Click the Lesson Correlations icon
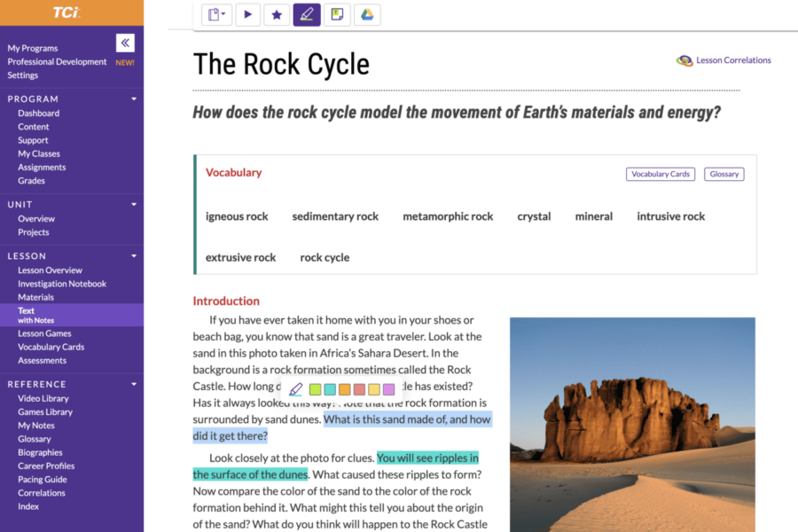This screenshot has width=798, height=532. (x=685, y=60)
